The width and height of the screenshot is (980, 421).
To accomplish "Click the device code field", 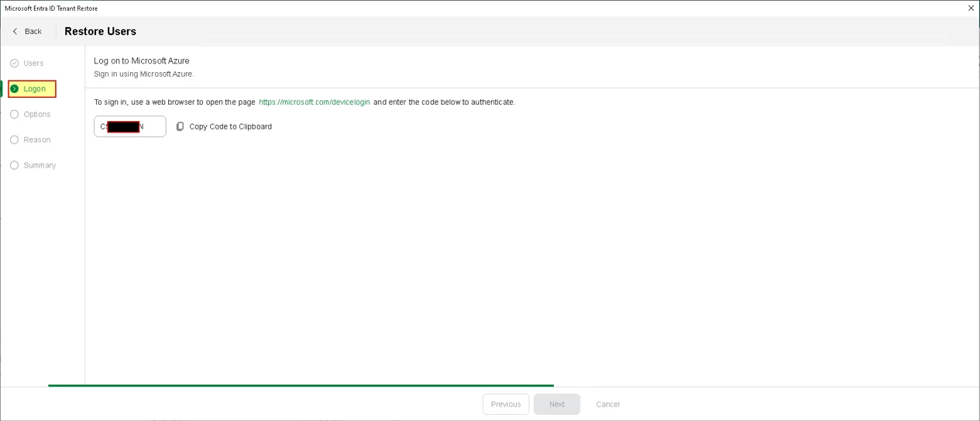I will pyautogui.click(x=130, y=126).
